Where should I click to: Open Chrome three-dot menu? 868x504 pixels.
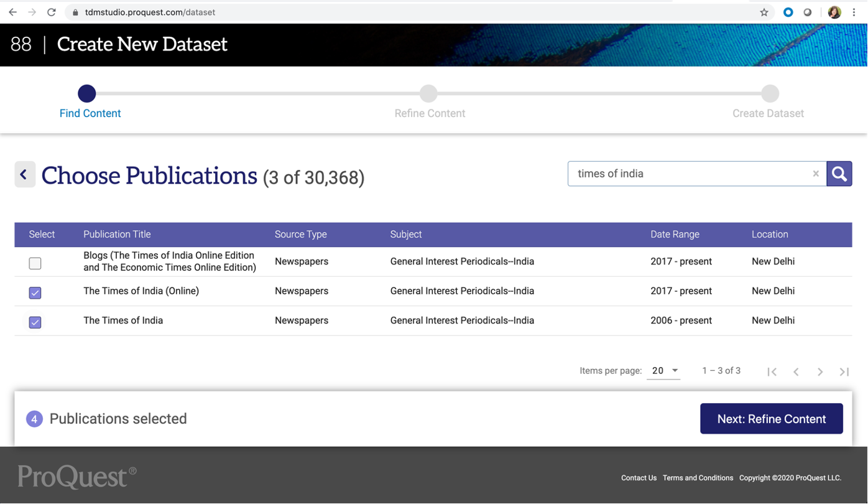[854, 12]
